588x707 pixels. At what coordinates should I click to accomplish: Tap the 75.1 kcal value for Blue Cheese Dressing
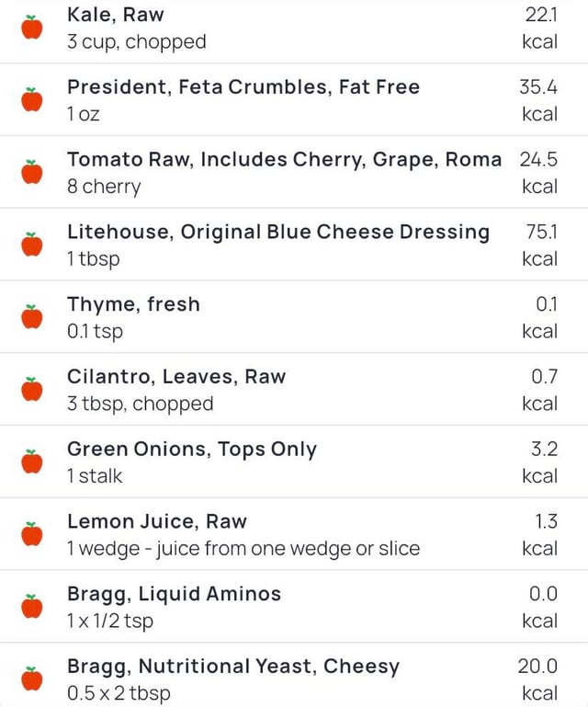[x=540, y=245]
